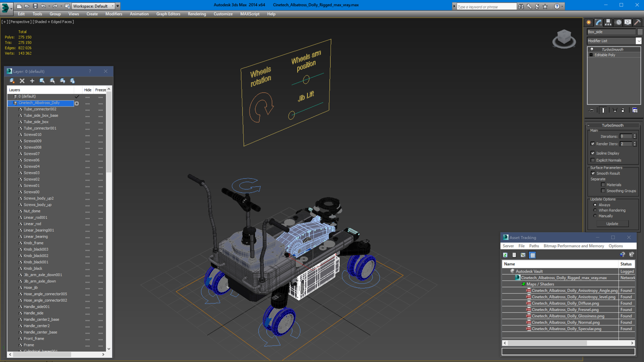This screenshot has width=644, height=362.
Task: Toggle the Isoline Display checkbox
Action: [593, 153]
